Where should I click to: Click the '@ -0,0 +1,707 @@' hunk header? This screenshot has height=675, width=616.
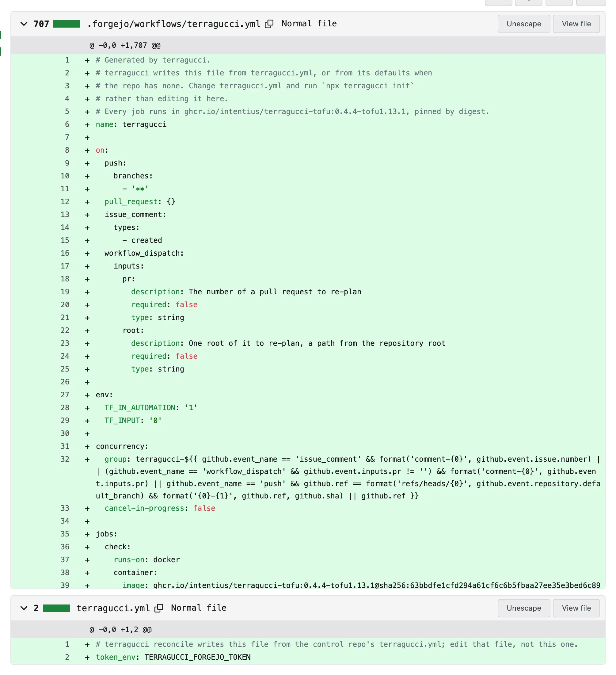125,45
